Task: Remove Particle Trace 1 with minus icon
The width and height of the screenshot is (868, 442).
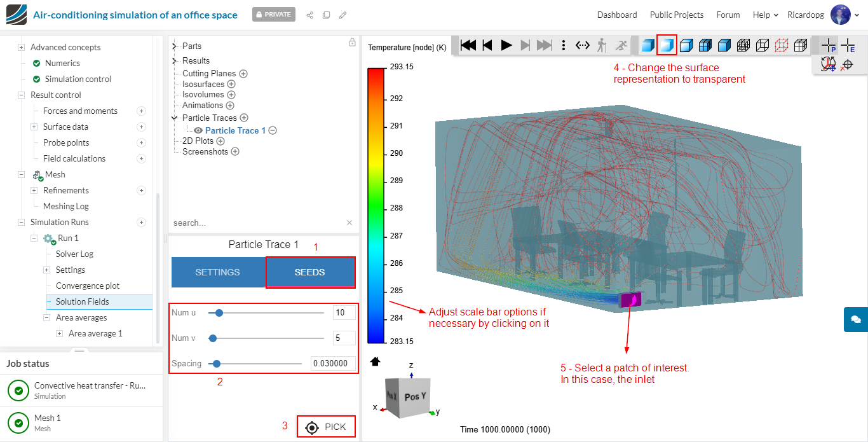Action: [273, 130]
